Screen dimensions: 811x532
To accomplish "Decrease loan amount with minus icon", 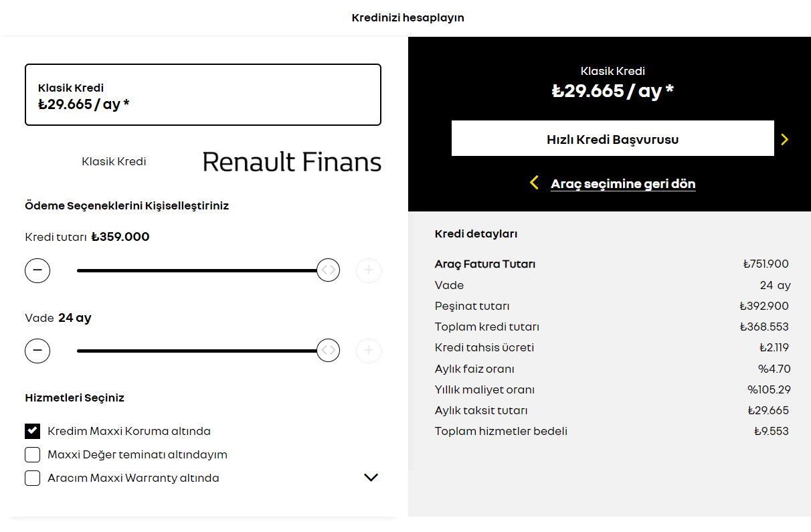I will [37, 270].
